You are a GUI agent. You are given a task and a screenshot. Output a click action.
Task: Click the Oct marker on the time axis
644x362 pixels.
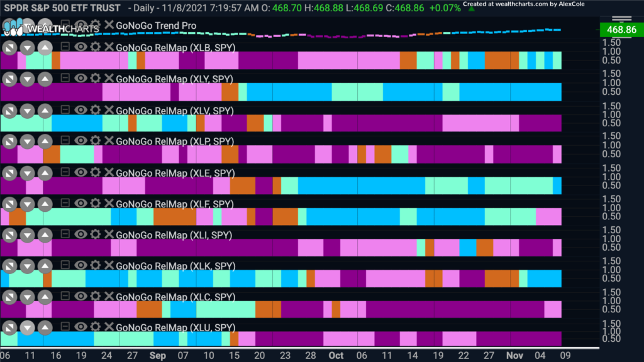(336, 356)
